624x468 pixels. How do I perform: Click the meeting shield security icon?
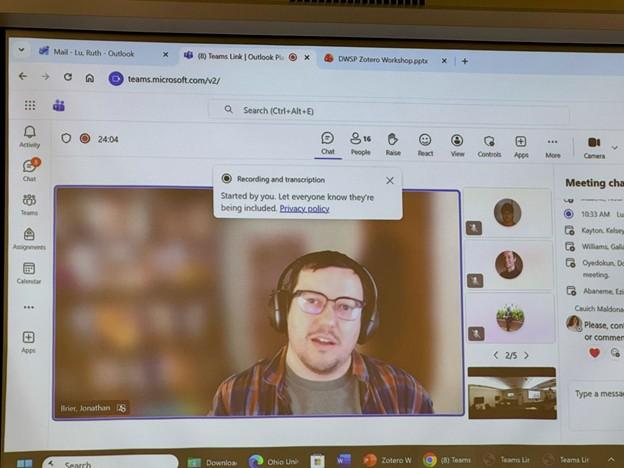pyautogui.click(x=66, y=138)
